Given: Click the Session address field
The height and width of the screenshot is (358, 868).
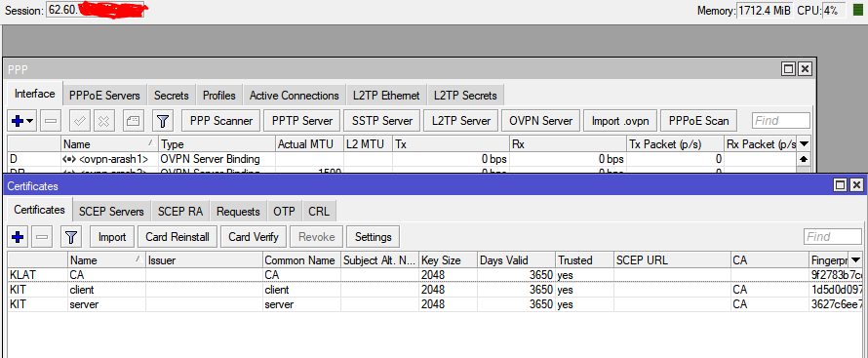Looking at the screenshot, I should 95,10.
